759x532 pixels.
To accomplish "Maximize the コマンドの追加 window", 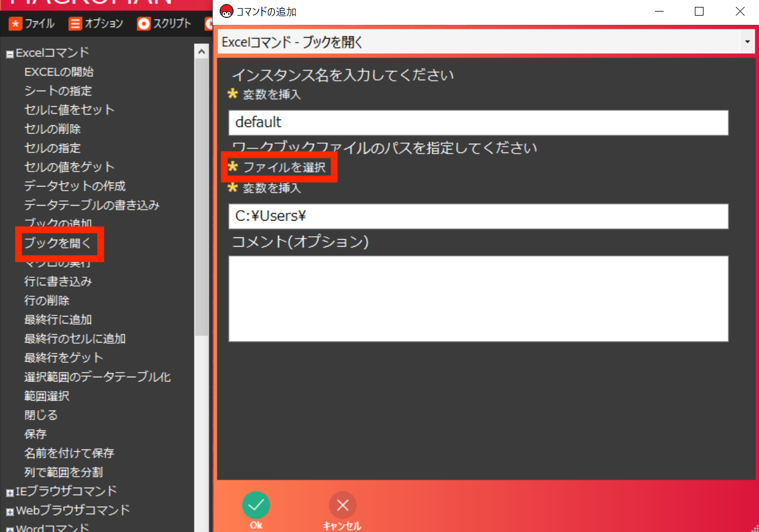I will pyautogui.click(x=699, y=11).
